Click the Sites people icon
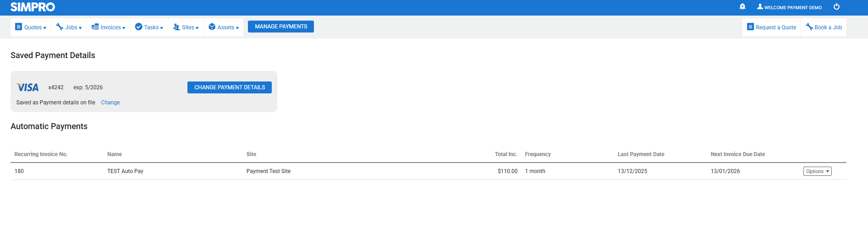This screenshot has width=868, height=228. pyautogui.click(x=176, y=27)
